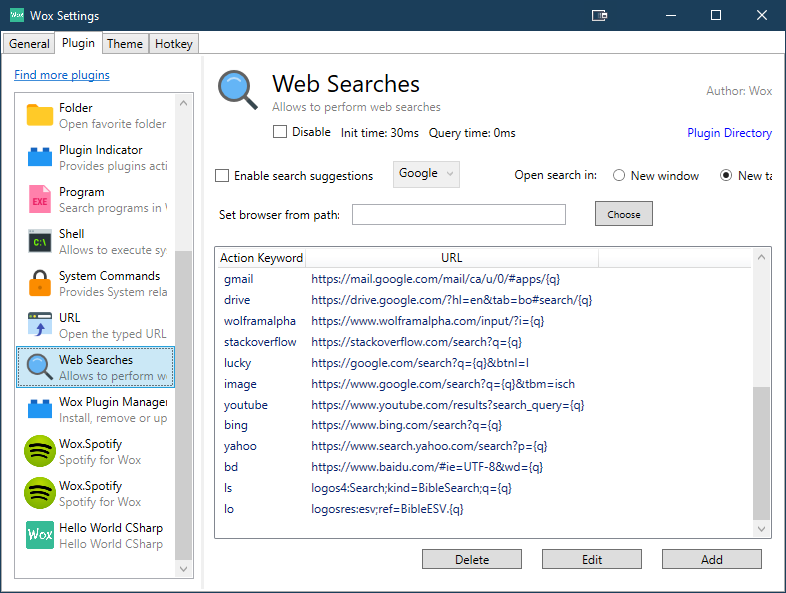Click the baidu.com URL cell
The image size is (786, 593).
(x=427, y=467)
